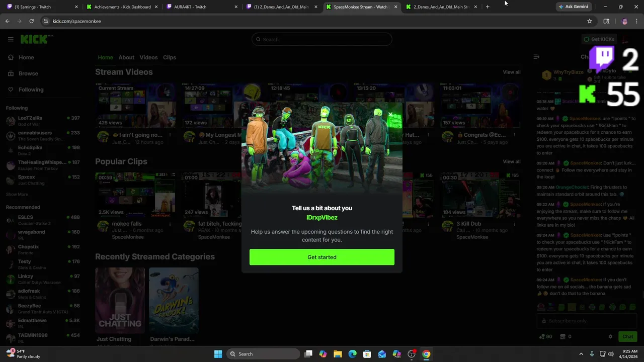Click the Subscribers only chat input

pos(587,321)
